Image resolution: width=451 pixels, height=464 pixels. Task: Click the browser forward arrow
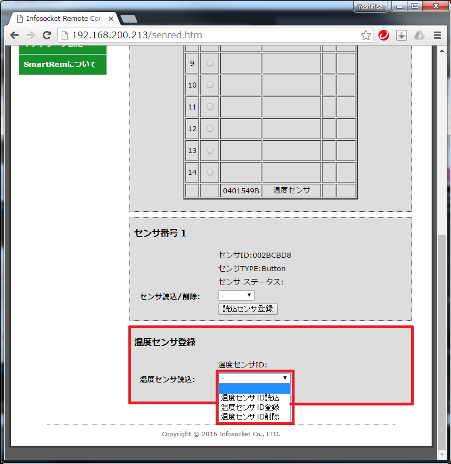(x=31, y=35)
